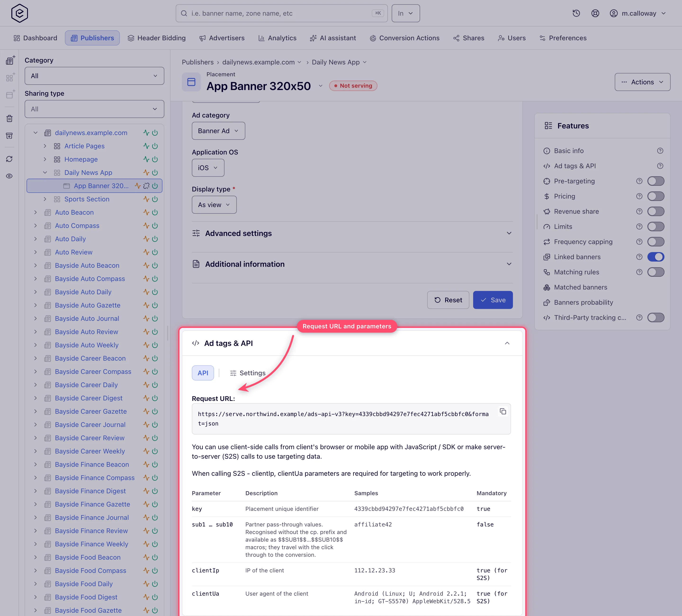The height and width of the screenshot is (616, 682).
Task: Open Matched banners feature link
Action: [580, 287]
